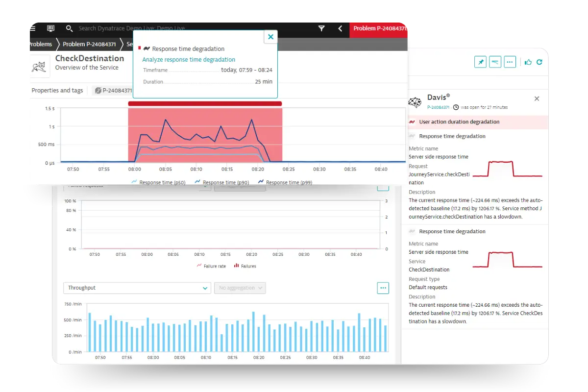Toggle Failure rate legend series
Image resolution: width=588 pixels, height=392 pixels.
pos(212,266)
